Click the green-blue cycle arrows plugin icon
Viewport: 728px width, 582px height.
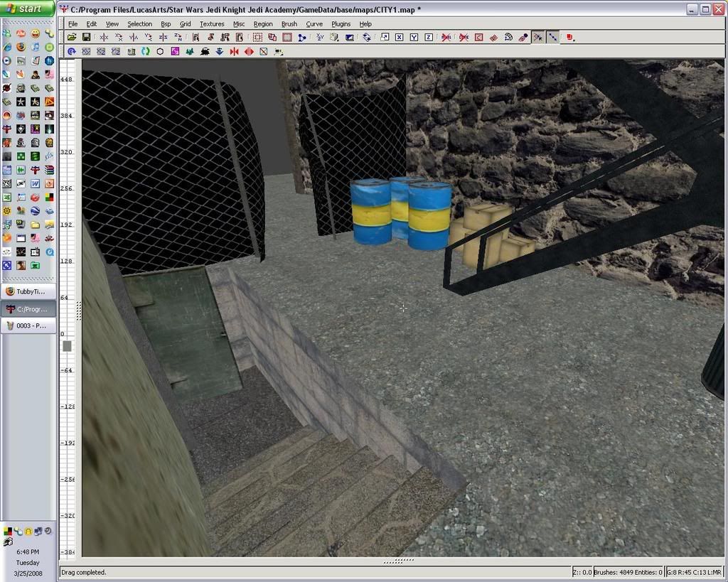[x=145, y=51]
